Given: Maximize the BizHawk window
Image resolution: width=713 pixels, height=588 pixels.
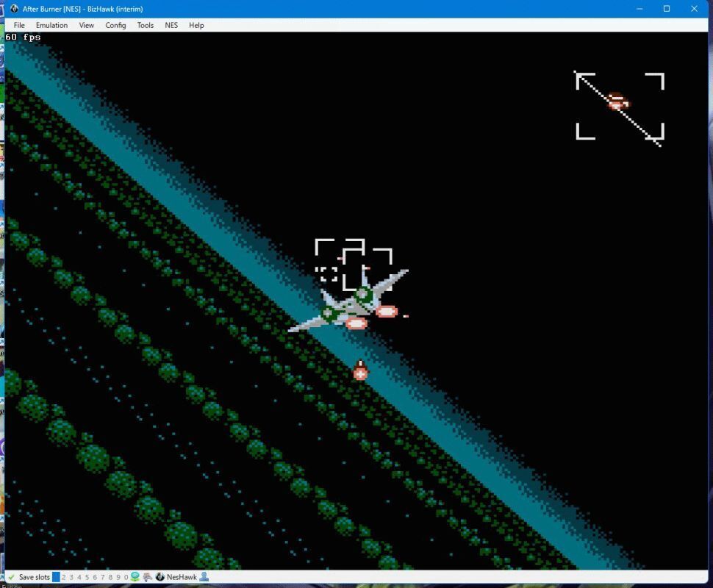Looking at the screenshot, I should point(667,9).
